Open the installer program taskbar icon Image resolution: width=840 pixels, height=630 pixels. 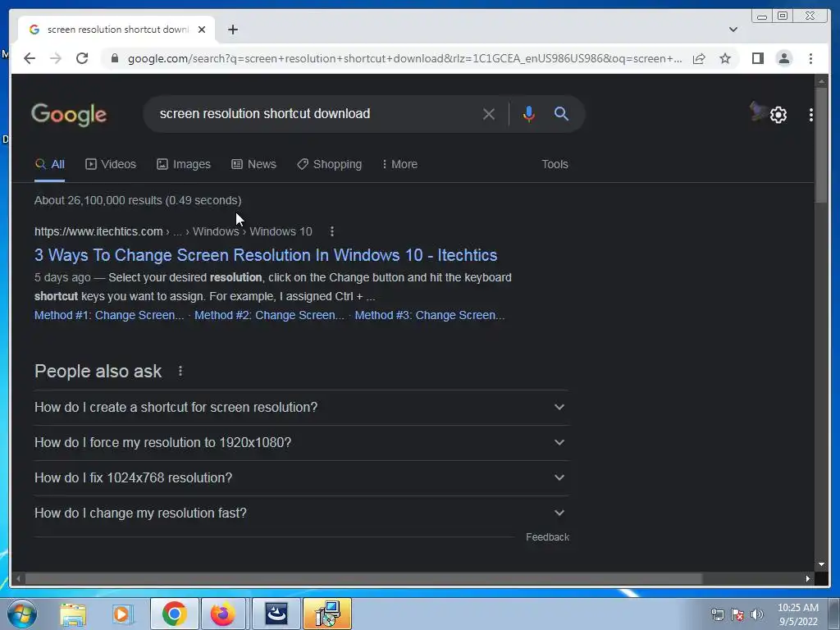pyautogui.click(x=327, y=614)
